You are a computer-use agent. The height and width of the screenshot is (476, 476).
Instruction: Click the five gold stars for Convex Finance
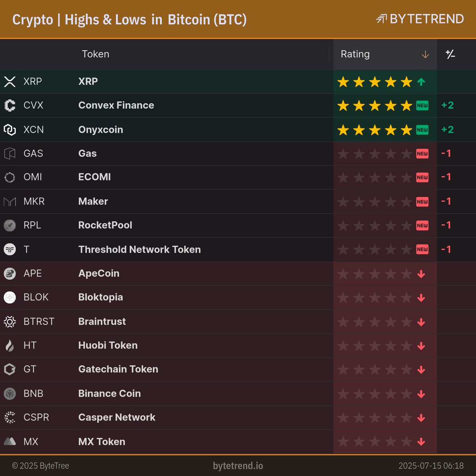point(375,106)
